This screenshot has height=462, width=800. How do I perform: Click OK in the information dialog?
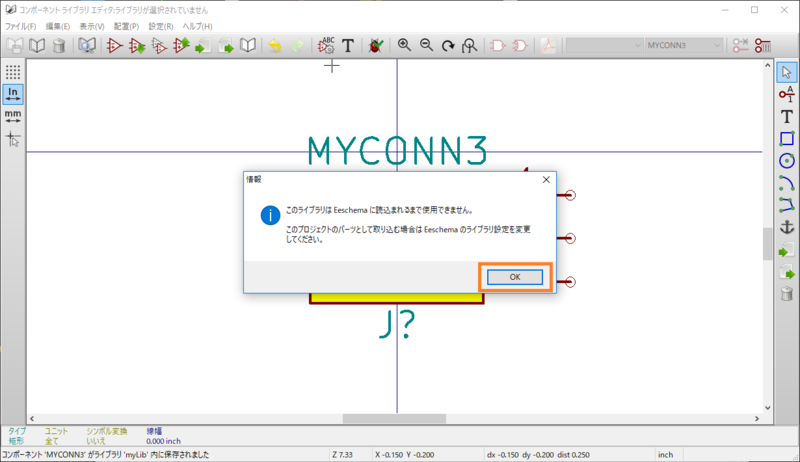pyautogui.click(x=515, y=277)
